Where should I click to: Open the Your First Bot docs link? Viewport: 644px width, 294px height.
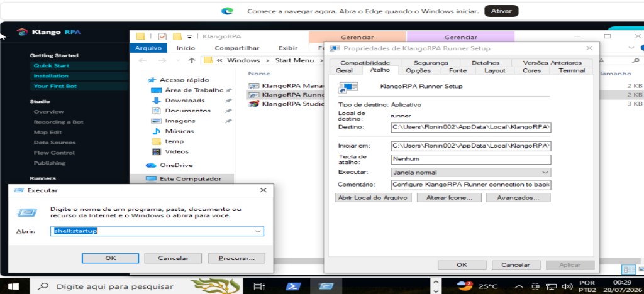pos(55,86)
